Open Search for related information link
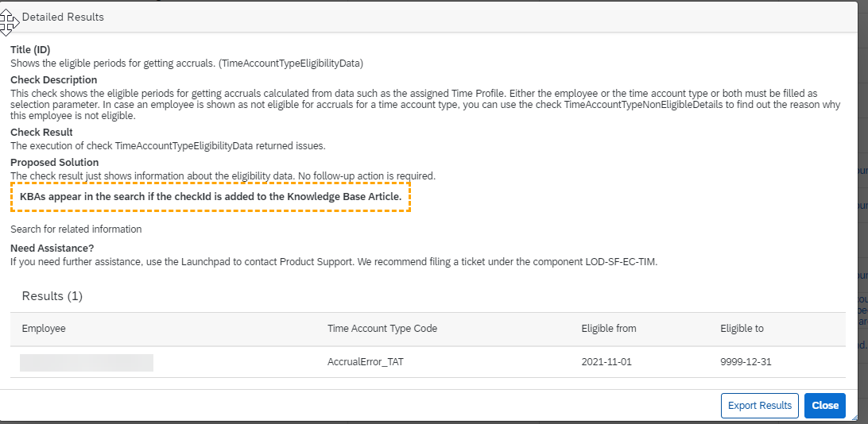The height and width of the screenshot is (424, 868). pyautogui.click(x=76, y=229)
